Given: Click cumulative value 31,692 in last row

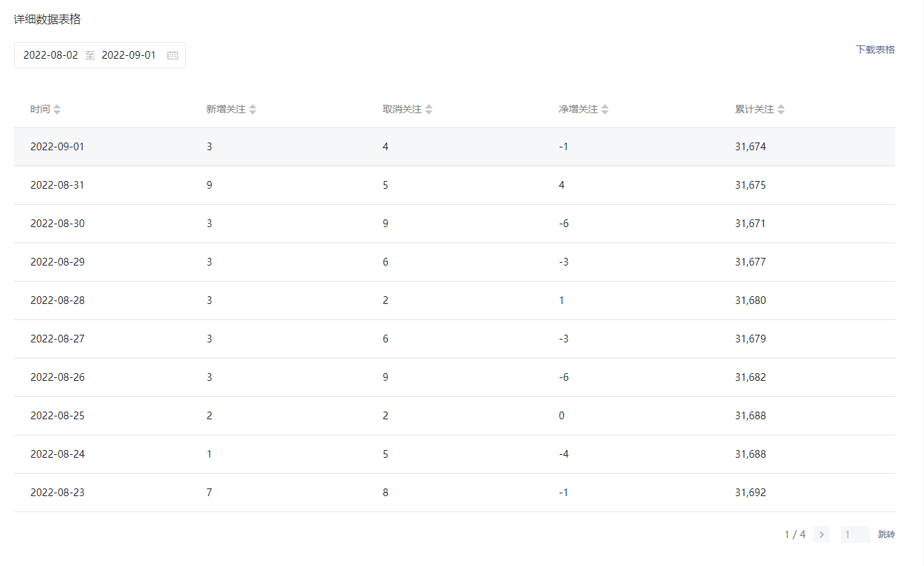Looking at the screenshot, I should point(751,493).
